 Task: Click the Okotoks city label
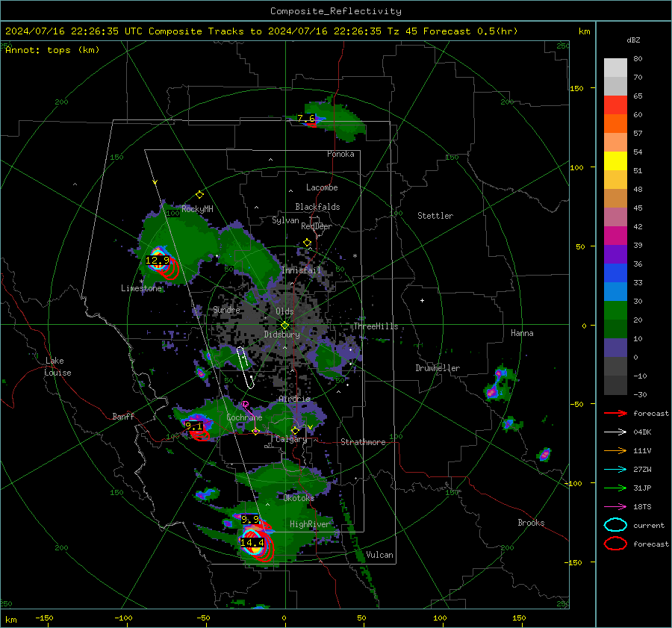coord(299,498)
